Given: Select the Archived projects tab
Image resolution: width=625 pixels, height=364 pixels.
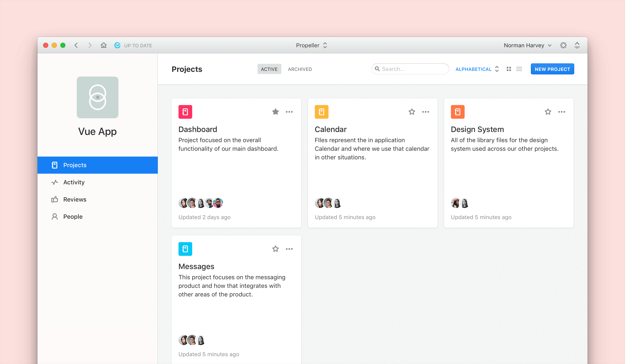Looking at the screenshot, I should pos(300,69).
